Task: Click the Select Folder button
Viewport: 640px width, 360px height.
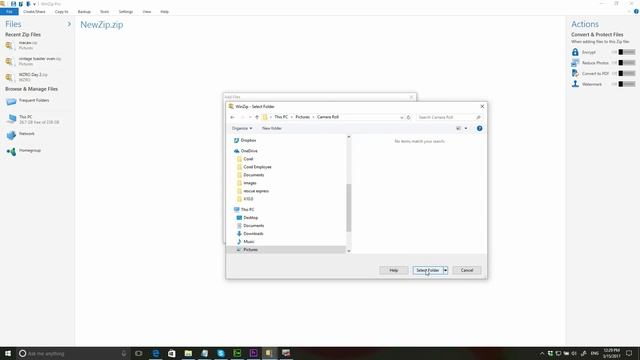Action: tap(428, 270)
